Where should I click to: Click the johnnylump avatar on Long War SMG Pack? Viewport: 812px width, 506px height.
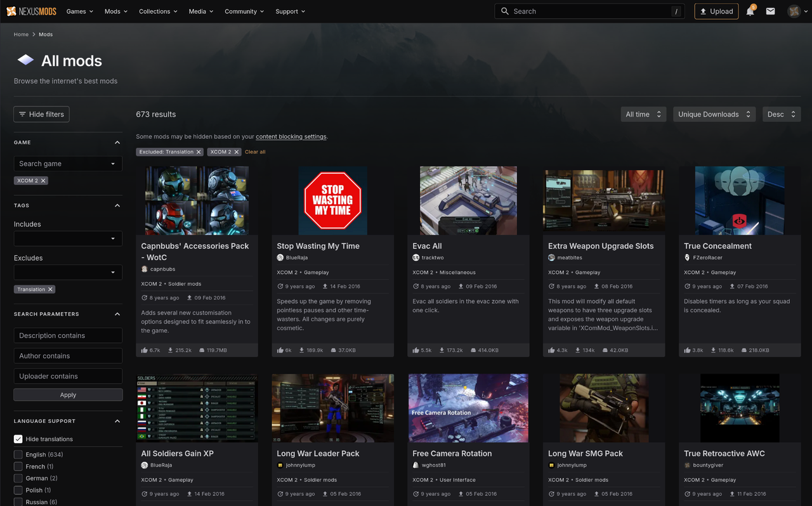[552, 465]
